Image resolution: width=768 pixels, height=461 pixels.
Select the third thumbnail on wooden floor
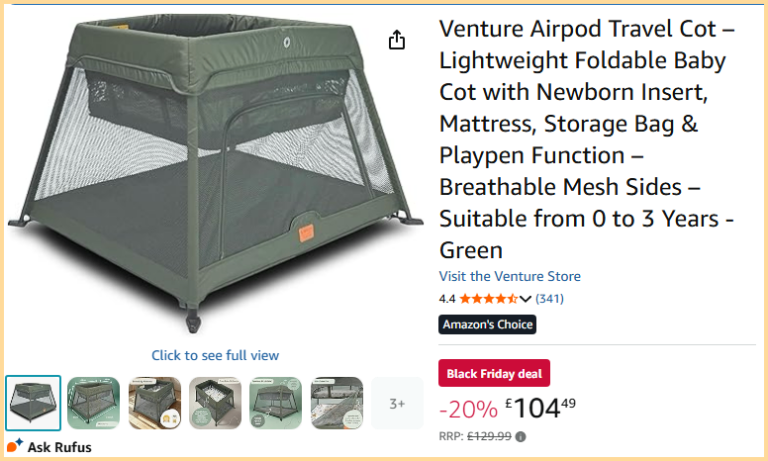click(155, 403)
